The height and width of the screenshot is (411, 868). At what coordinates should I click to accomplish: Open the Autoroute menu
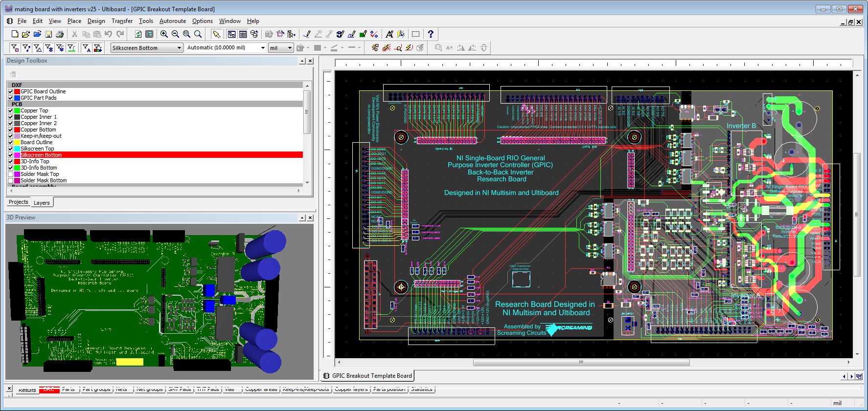172,21
